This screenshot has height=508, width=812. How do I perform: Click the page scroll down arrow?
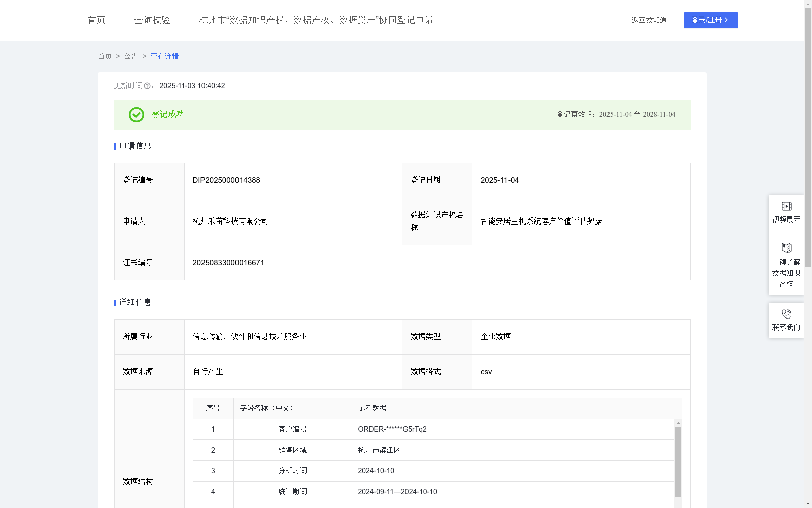[x=808, y=504]
